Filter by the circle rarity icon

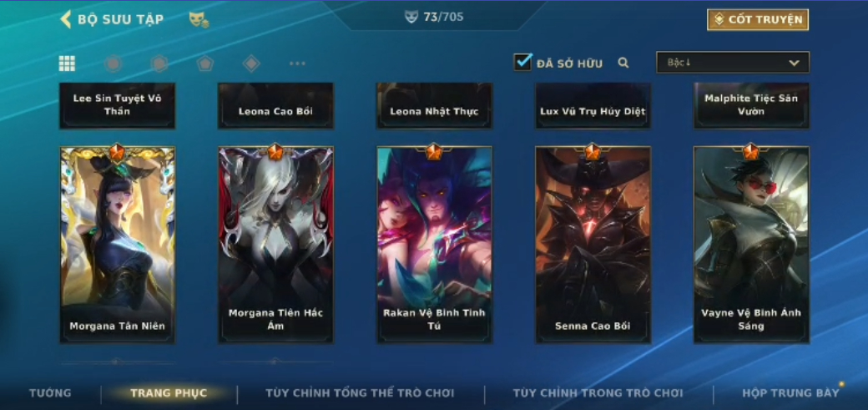[x=113, y=63]
